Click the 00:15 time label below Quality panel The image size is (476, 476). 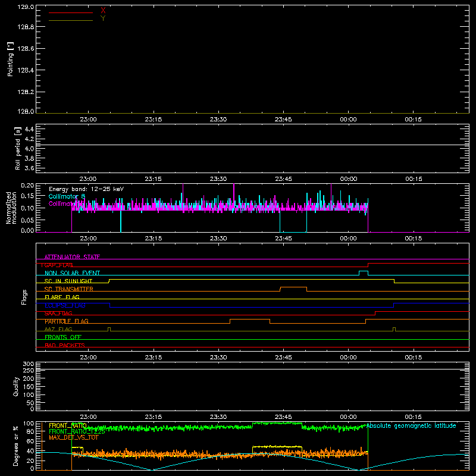tap(414, 417)
